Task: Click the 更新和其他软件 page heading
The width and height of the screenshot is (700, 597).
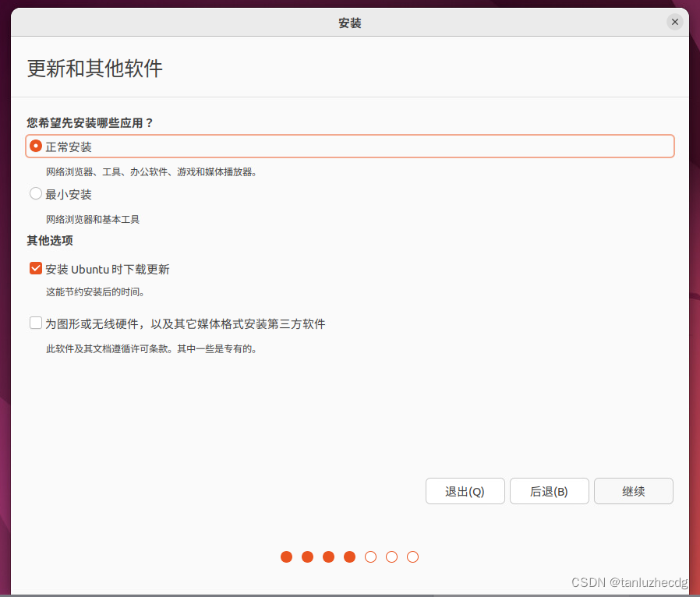Action: tap(95, 69)
